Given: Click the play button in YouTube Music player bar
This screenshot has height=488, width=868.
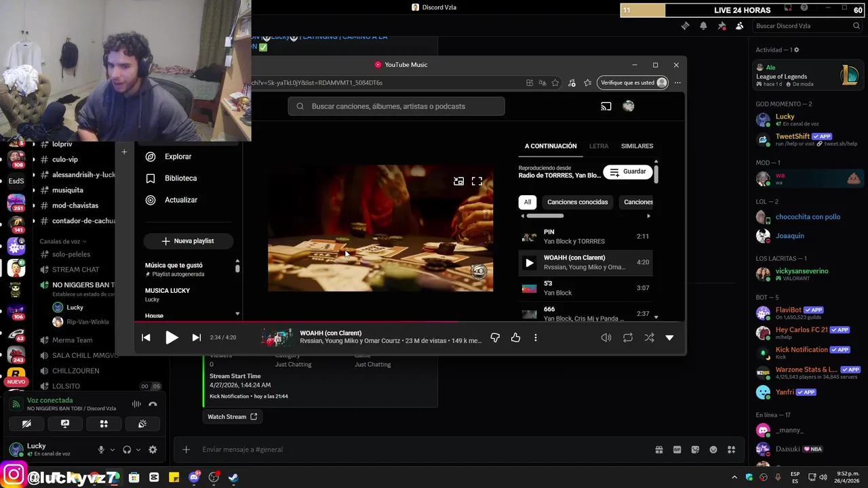Looking at the screenshot, I should pos(172,338).
